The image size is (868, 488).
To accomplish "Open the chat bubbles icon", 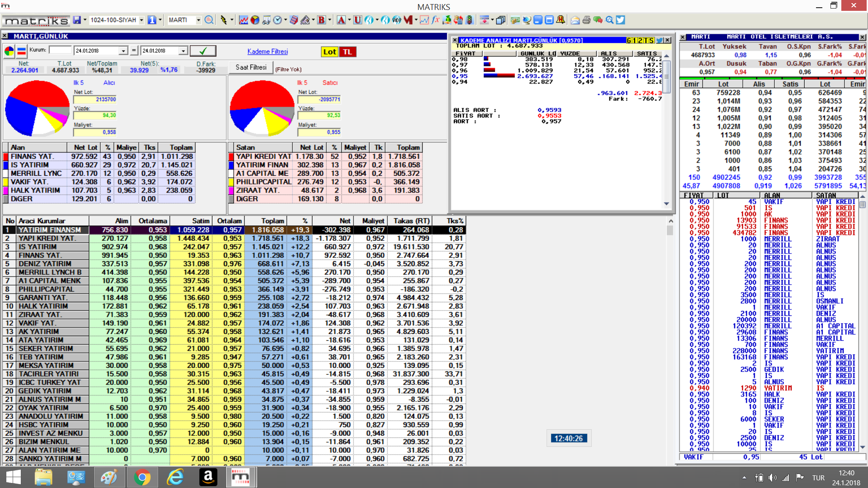I will pos(598,20).
